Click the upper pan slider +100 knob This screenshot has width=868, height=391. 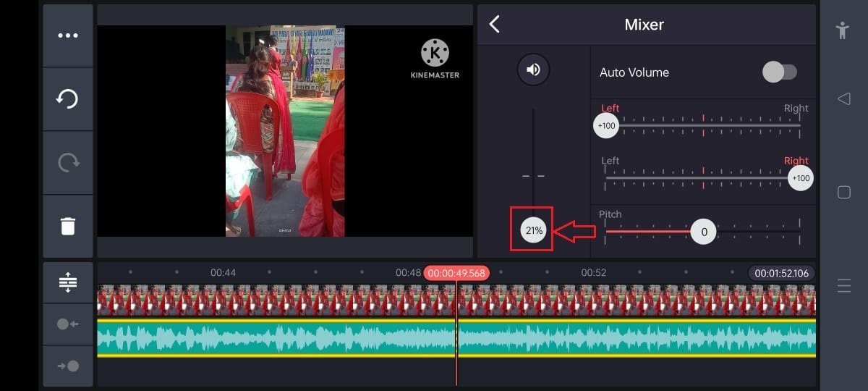[x=605, y=126]
